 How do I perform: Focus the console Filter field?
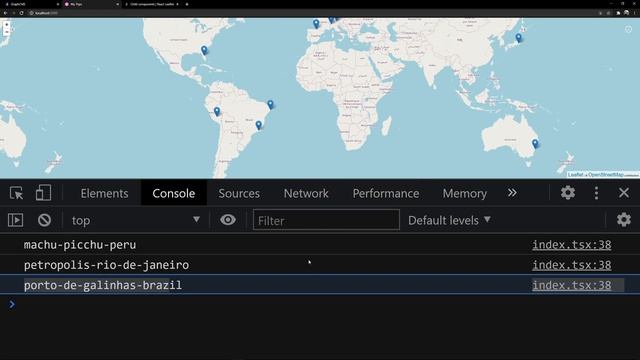tap(326, 220)
